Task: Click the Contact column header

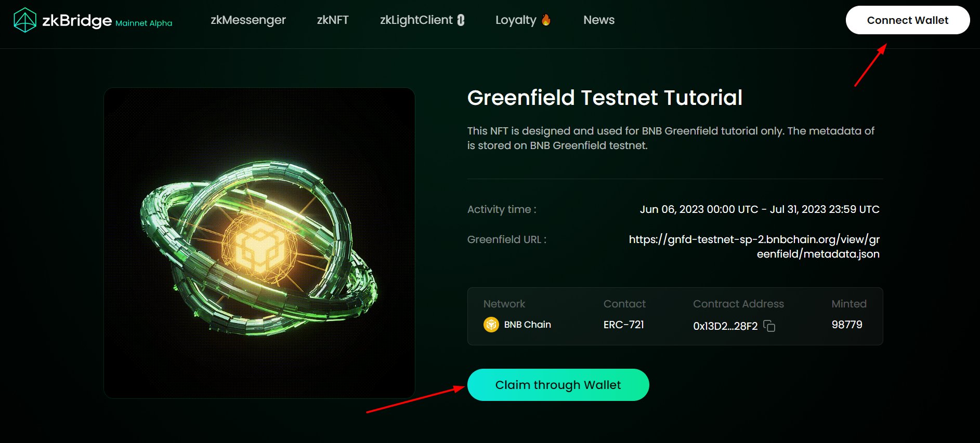Action: click(624, 304)
